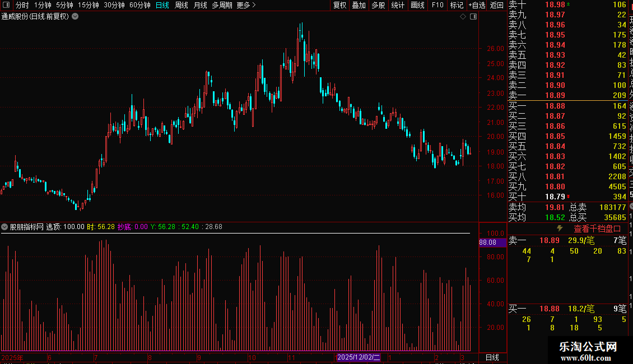The image size is (633, 364).
Task: Open the 多周期 multi-period view
Action: coord(222,5)
